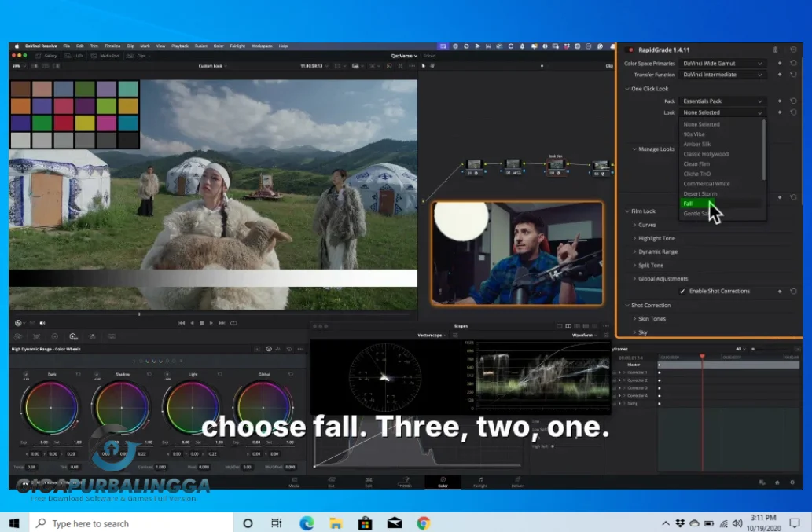This screenshot has height=532, width=812.
Task: Open the Essentials Pack dropdown
Action: click(722, 101)
